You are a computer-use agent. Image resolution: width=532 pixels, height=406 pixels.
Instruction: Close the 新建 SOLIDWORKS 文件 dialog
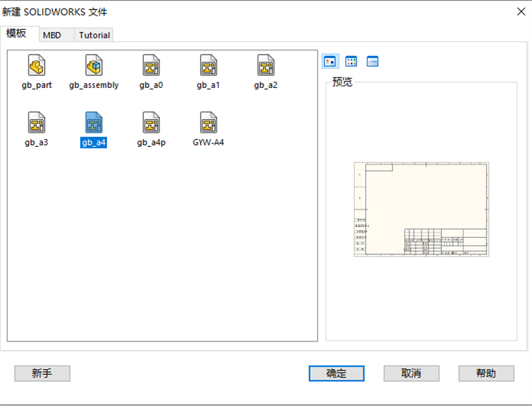click(521, 12)
